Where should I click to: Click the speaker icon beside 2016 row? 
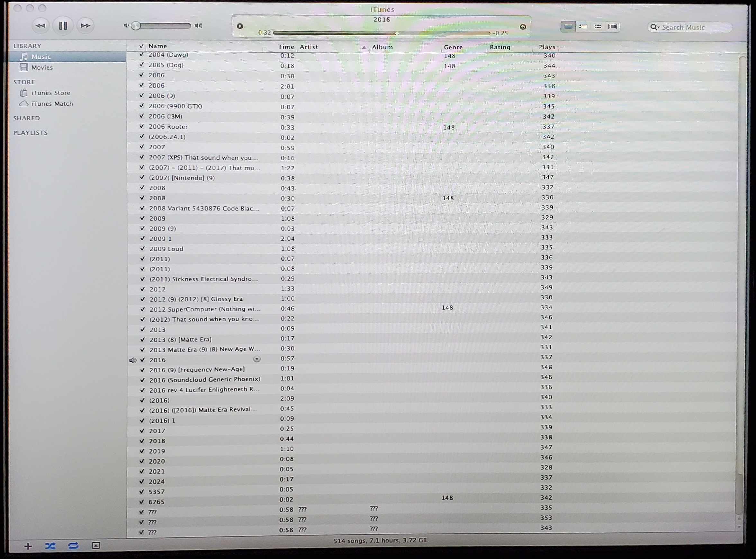[x=133, y=360]
